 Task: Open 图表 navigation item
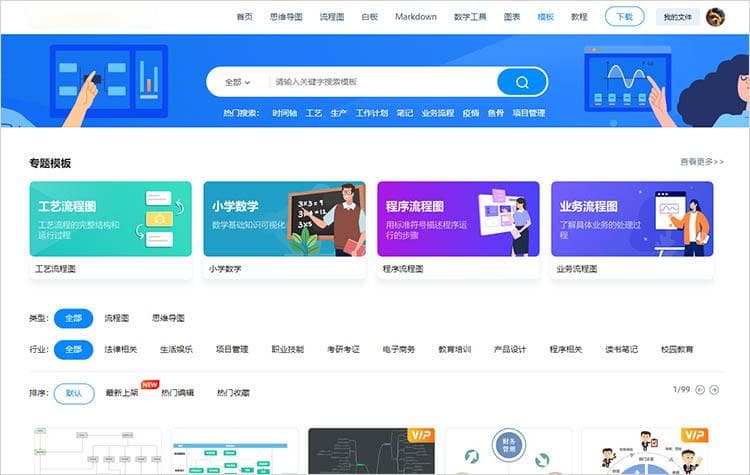pos(512,17)
